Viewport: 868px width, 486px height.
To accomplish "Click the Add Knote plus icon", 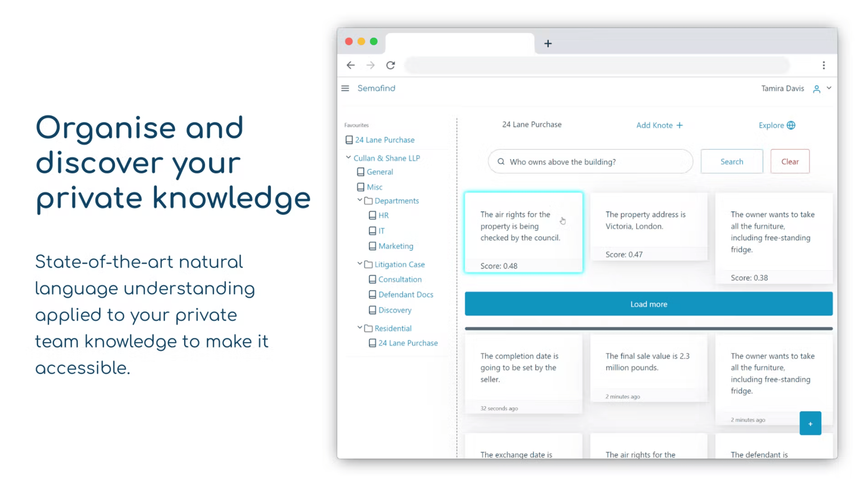I will 680,125.
